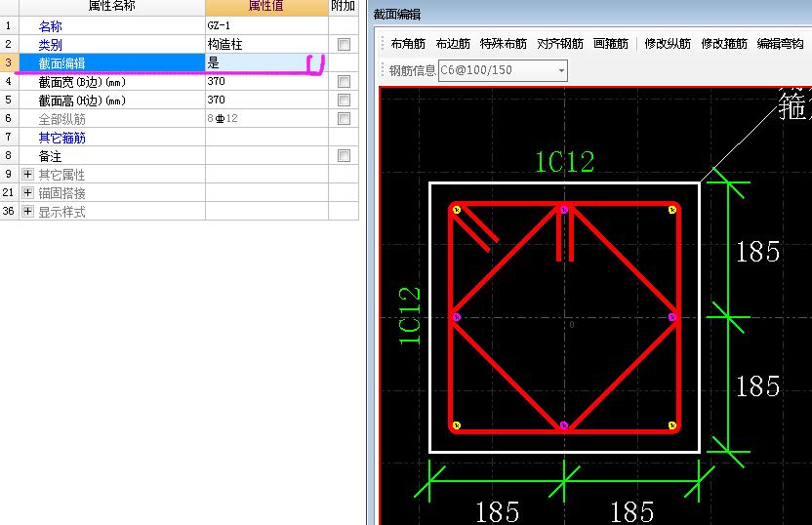Click the empty 其它箍筋 value cell
This screenshot has width=812, height=525.
click(266, 138)
